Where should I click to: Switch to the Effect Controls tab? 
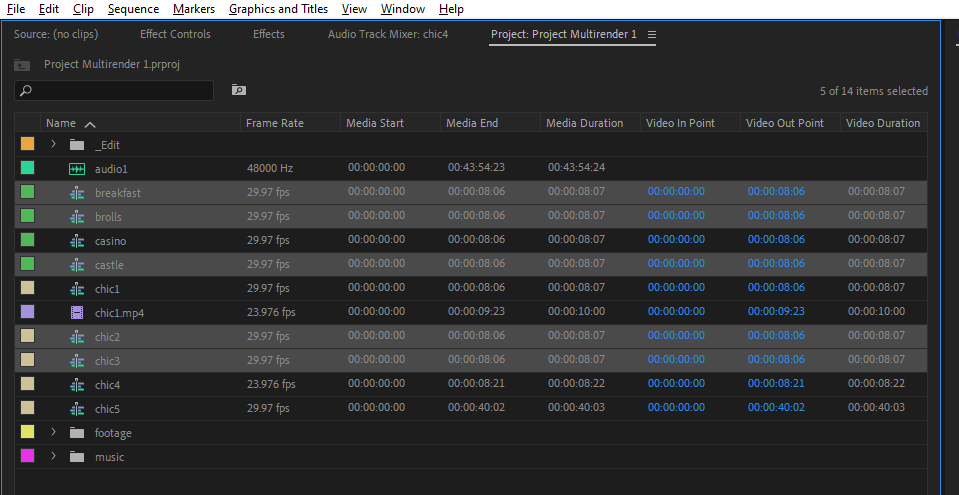pos(175,34)
